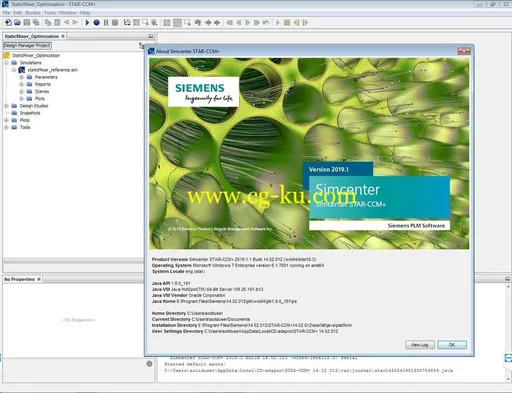Click the Simulations folder icon

pos(14,63)
